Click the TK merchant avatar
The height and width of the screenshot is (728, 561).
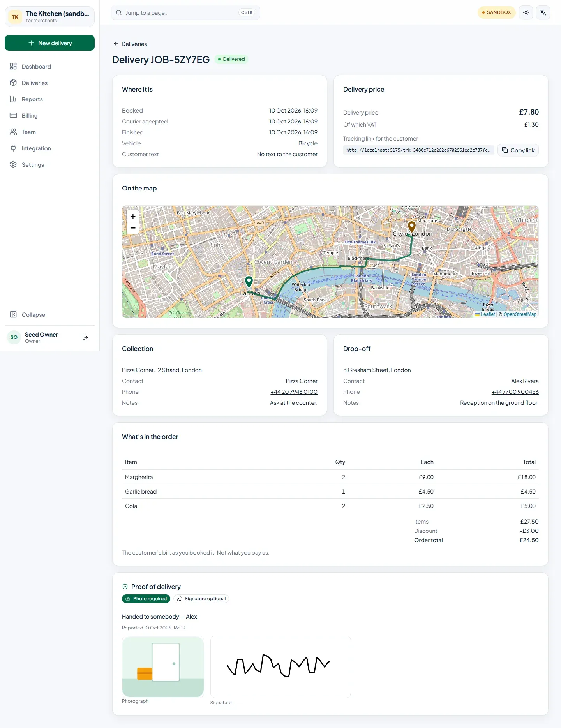click(15, 17)
